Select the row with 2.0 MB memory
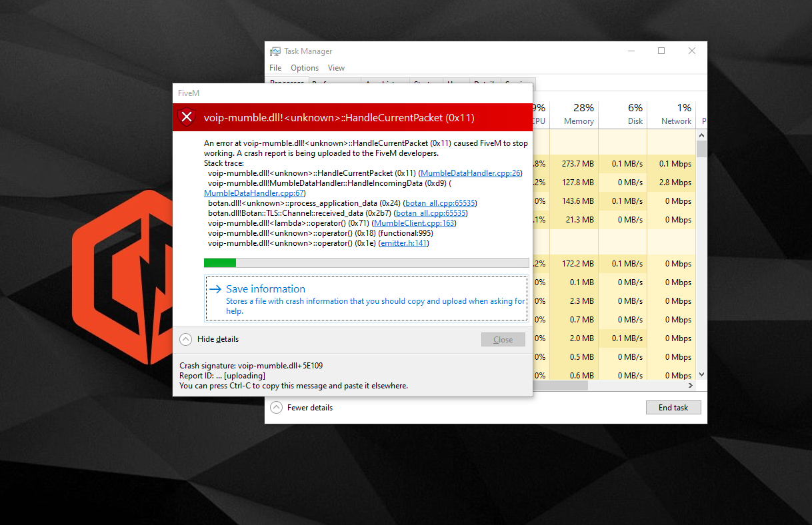The image size is (812, 525). pos(614,338)
